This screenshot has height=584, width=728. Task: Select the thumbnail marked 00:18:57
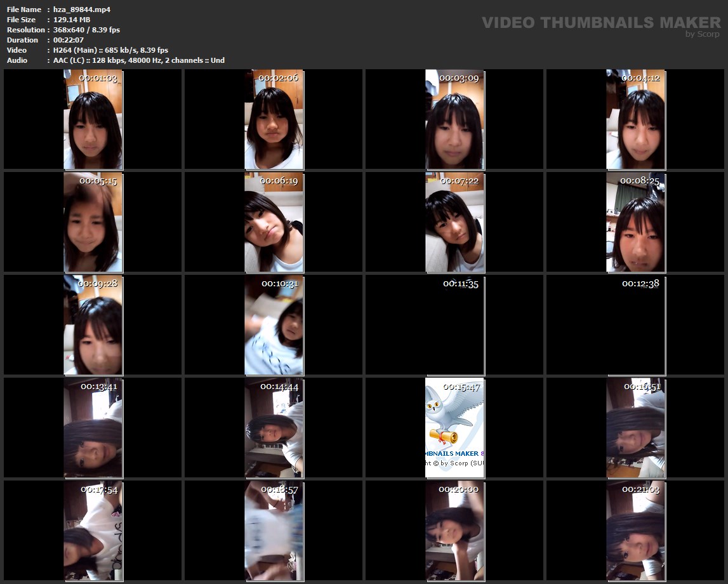[x=274, y=531]
